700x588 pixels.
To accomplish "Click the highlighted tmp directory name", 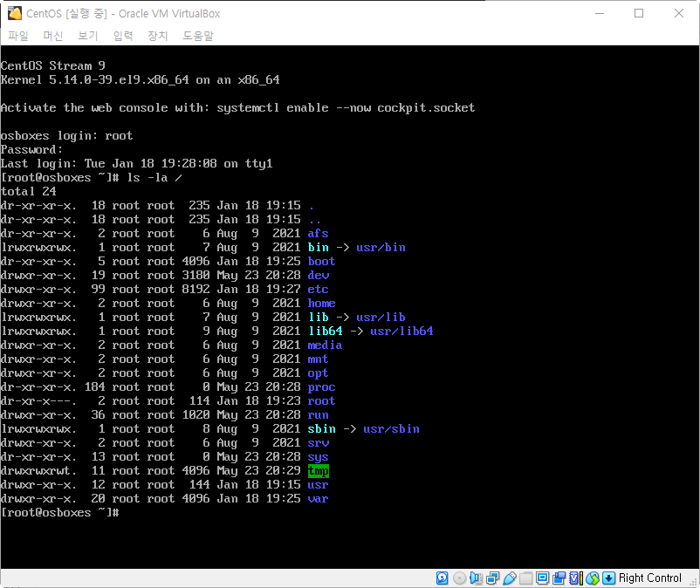I will click(319, 471).
